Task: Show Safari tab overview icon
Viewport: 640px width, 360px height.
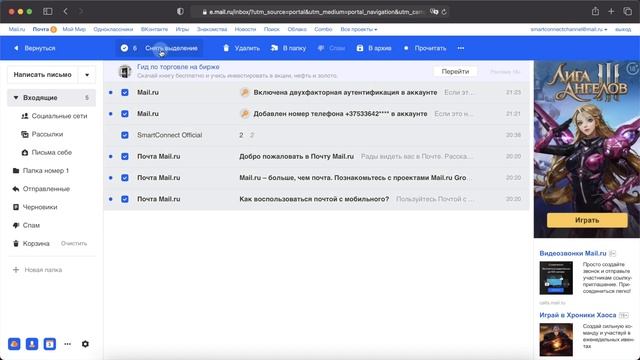Action: 627,11
